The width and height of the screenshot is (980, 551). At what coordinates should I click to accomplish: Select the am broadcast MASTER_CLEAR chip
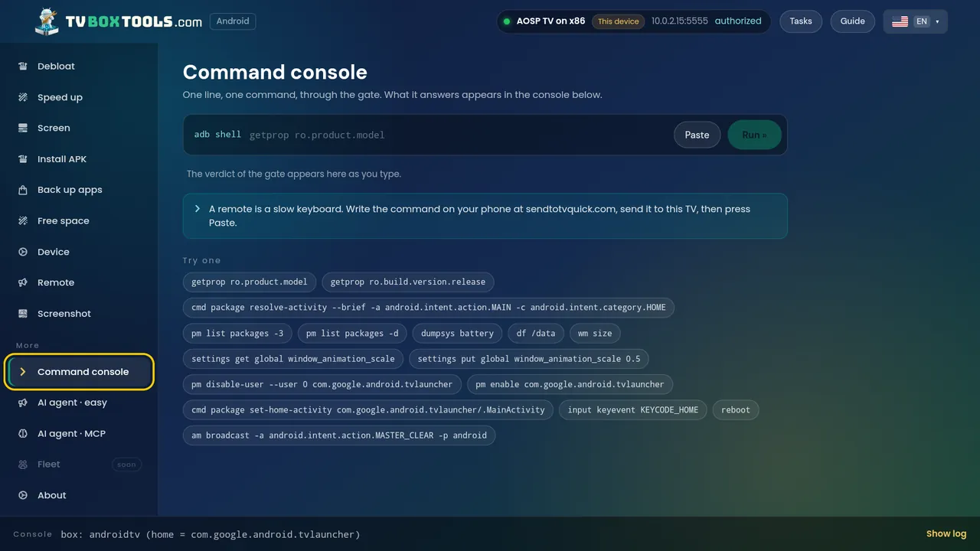(339, 435)
